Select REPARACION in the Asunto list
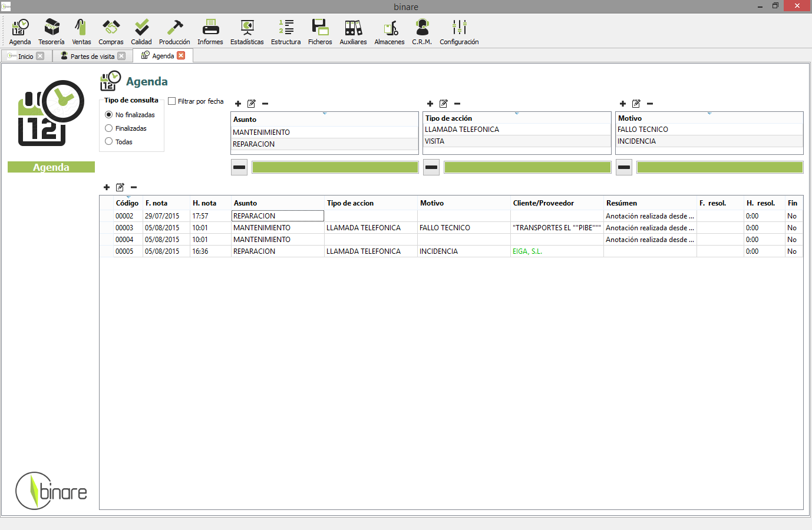The width and height of the screenshot is (812, 530). pyautogui.click(x=324, y=144)
